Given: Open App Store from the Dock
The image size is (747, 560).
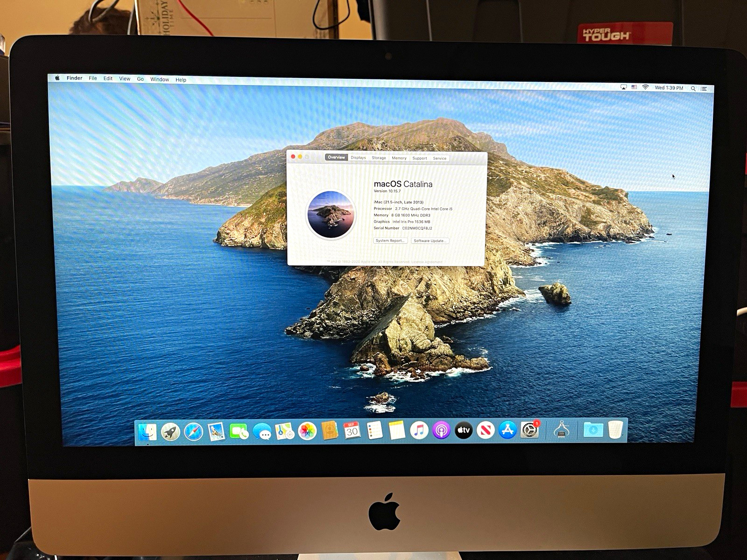Looking at the screenshot, I should point(507,430).
